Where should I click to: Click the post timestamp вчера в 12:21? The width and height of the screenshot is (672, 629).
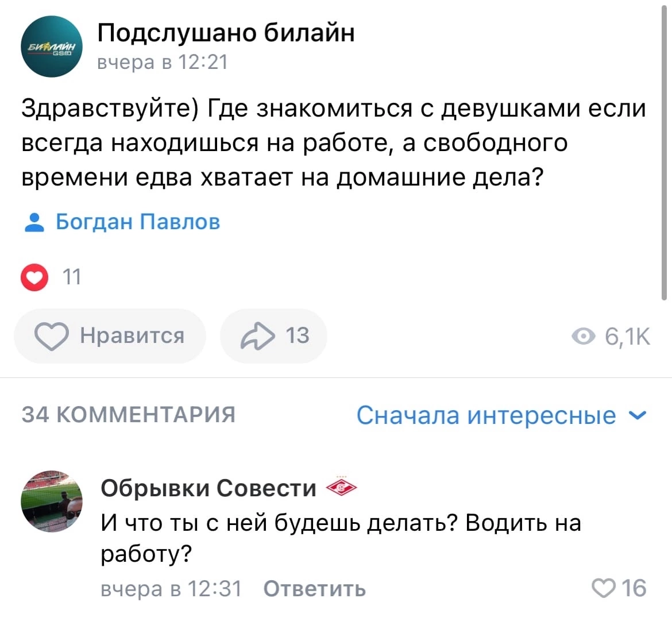163,61
